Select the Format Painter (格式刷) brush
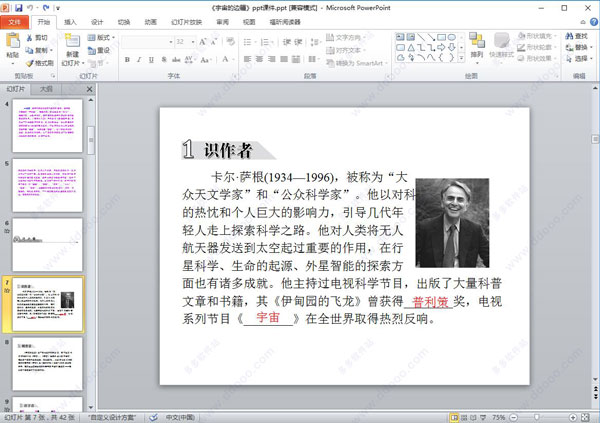The image size is (600, 423). click(40, 63)
